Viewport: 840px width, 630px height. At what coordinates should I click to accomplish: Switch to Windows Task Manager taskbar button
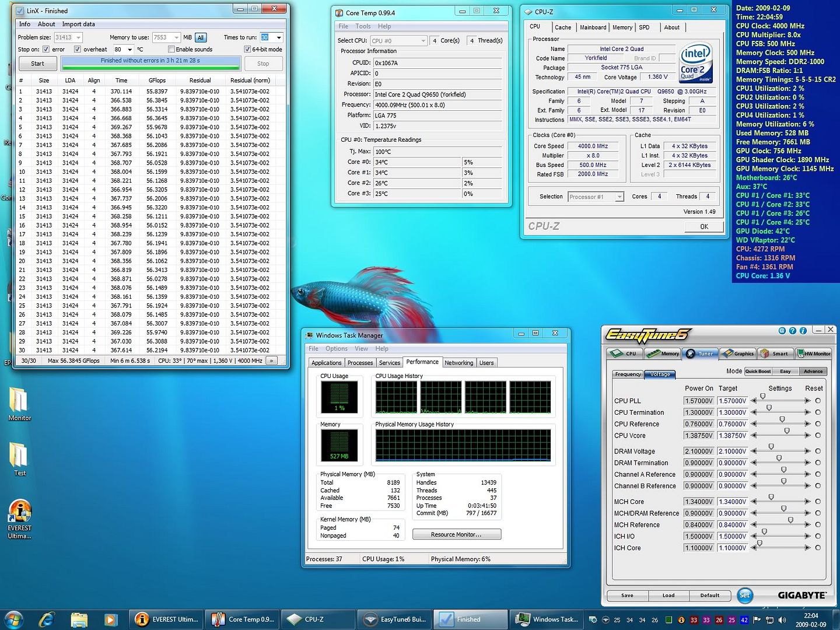[x=547, y=619]
